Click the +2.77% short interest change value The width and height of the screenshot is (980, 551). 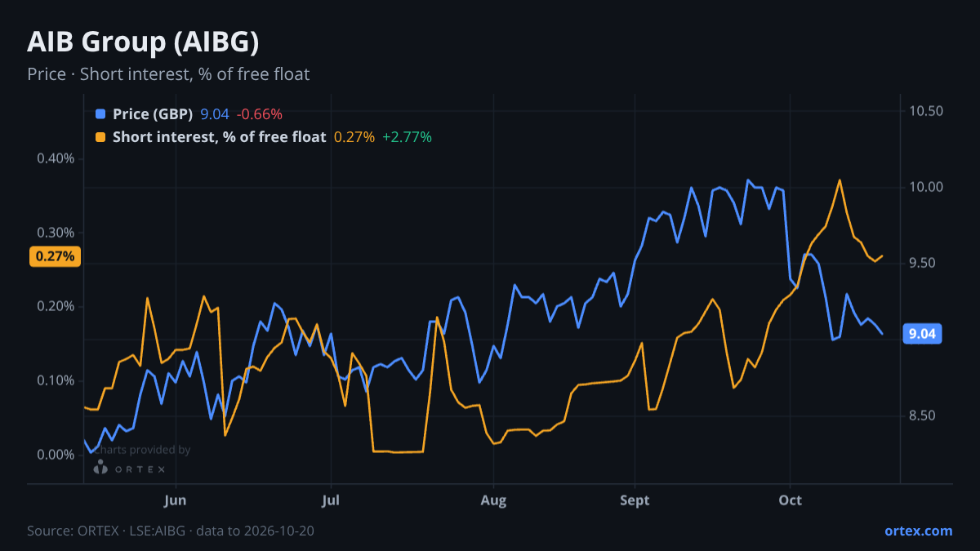pos(407,137)
